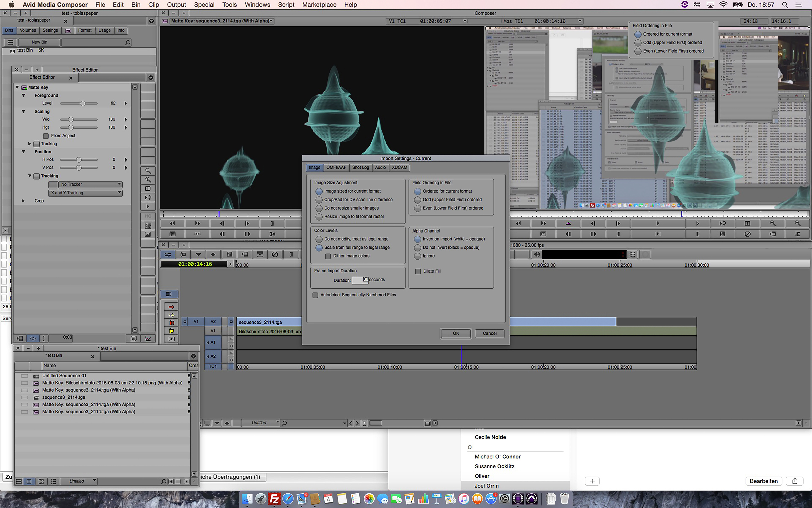The width and height of the screenshot is (812, 508).
Task: Click the record monitor zoom out magnifier
Action: coord(773,223)
